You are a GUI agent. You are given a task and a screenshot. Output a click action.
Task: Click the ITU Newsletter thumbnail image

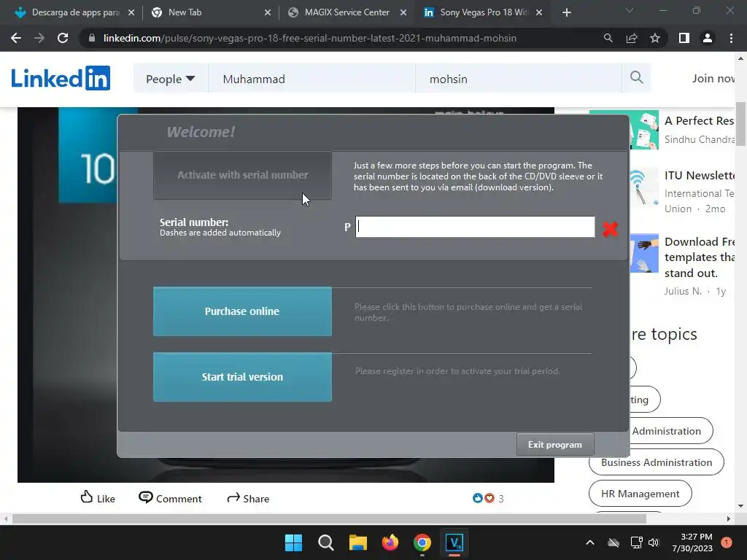point(643,186)
